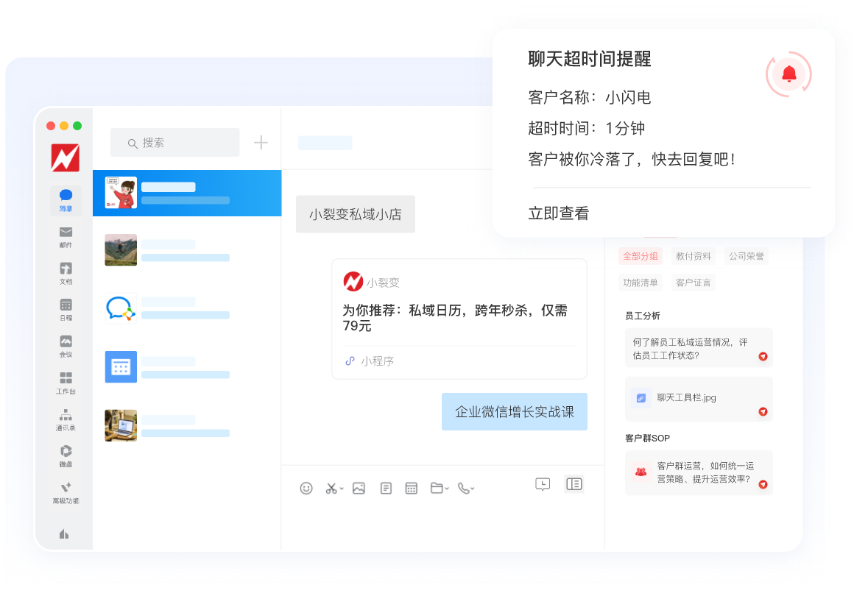Send 聊天工具栏.jpg via red arrow icon
Viewport: 868px width, 596px height.
pos(763,411)
